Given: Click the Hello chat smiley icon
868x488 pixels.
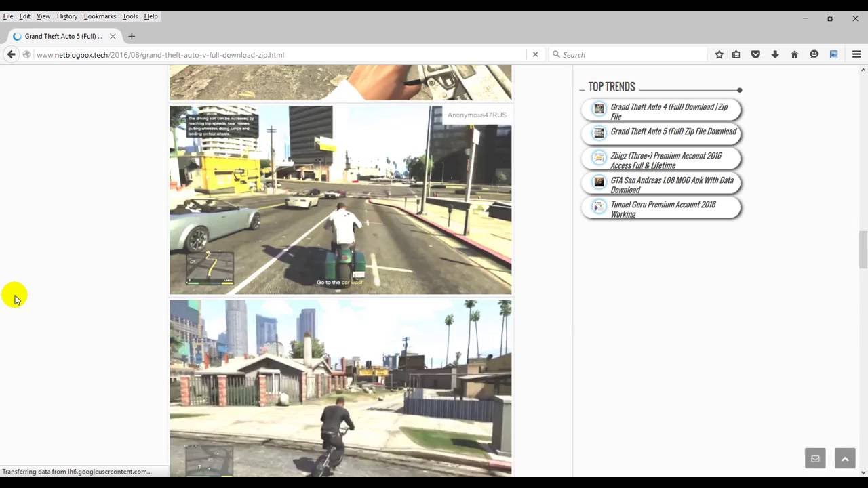Looking at the screenshot, I should click(x=814, y=54).
